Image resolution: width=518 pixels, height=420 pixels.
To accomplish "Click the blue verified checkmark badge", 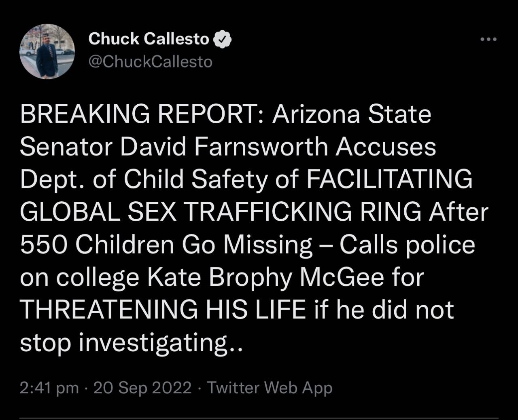I will (222, 39).
